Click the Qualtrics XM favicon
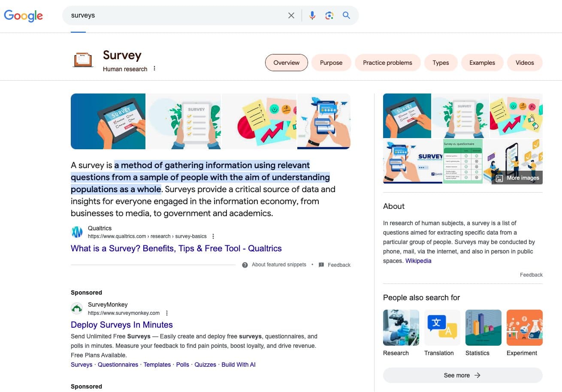 click(x=77, y=232)
